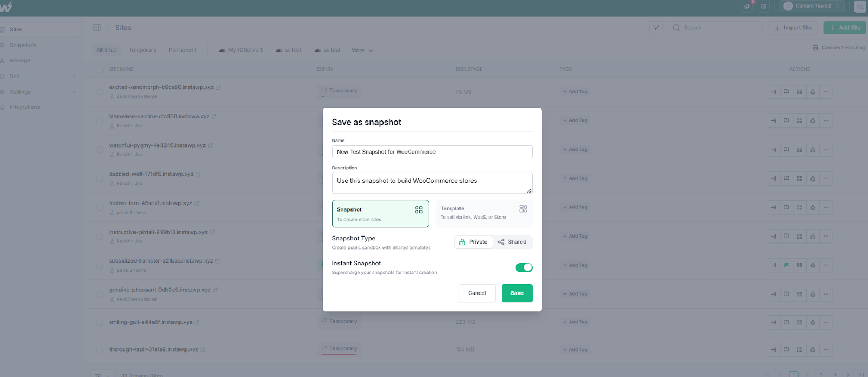Tick the select-all checkbox in table header
The width and height of the screenshot is (868, 377).
99,69
